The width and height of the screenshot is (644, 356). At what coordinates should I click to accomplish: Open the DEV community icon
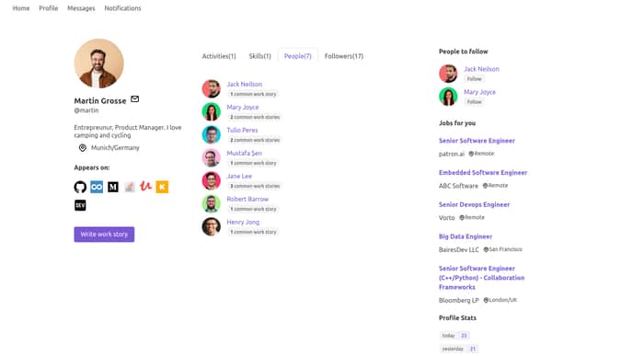[x=80, y=205]
